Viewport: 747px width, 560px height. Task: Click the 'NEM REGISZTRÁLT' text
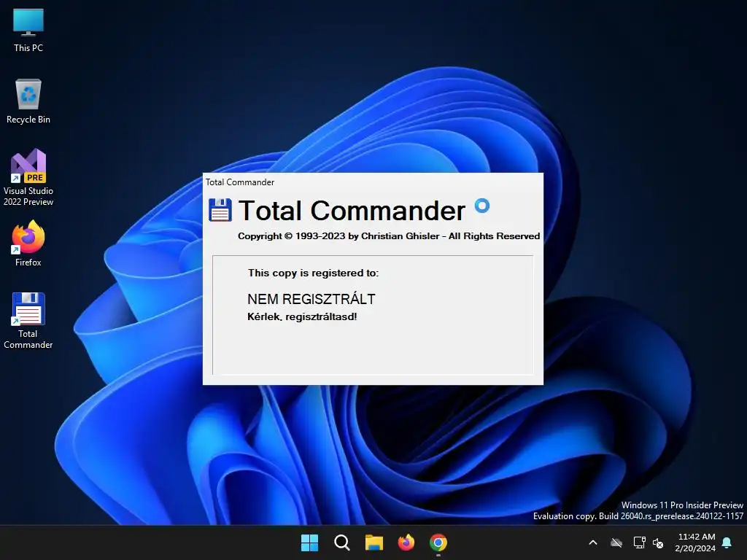(311, 299)
